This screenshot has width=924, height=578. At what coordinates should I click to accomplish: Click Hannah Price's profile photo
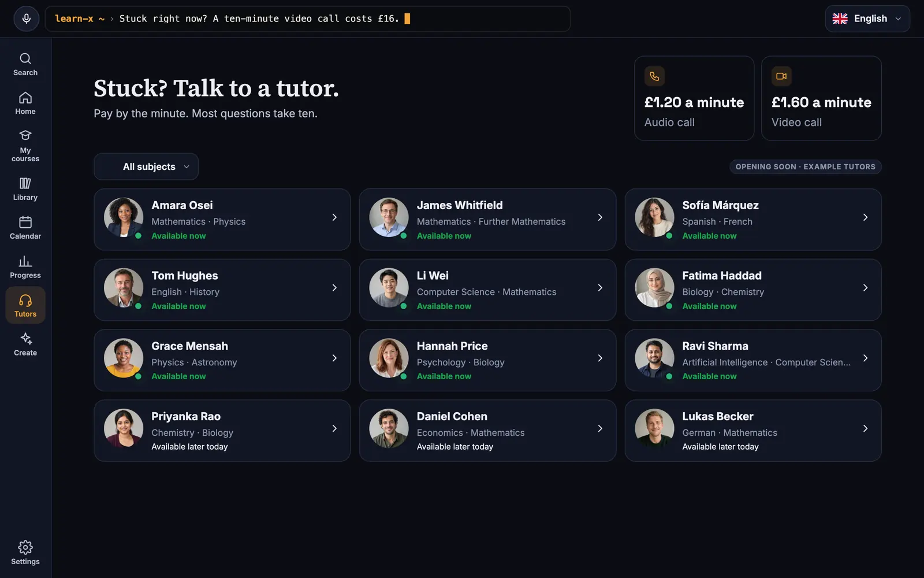tap(389, 358)
